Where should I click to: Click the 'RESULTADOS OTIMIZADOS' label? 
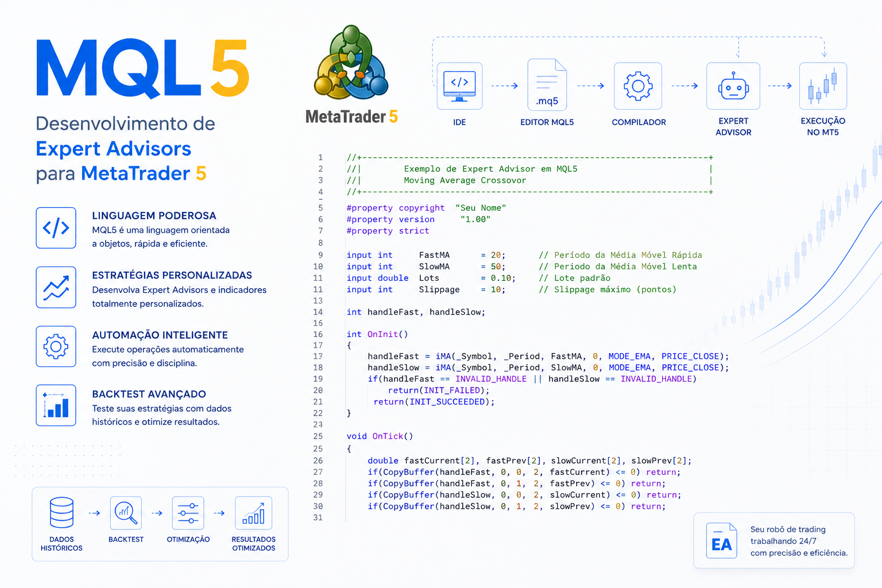coord(254,544)
